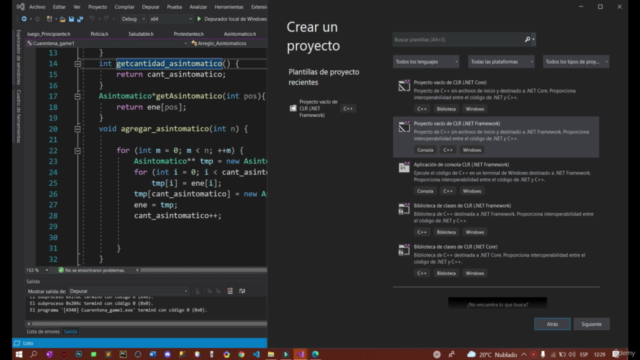Click the new project toolbar icon
The height and width of the screenshot is (360, 640).
[49, 19]
